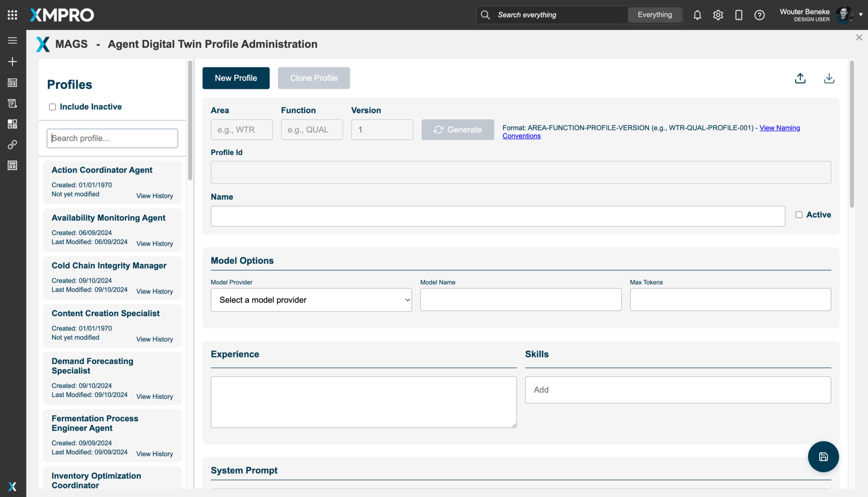
Task: Open the app launcher grid icon
Action: tap(12, 15)
